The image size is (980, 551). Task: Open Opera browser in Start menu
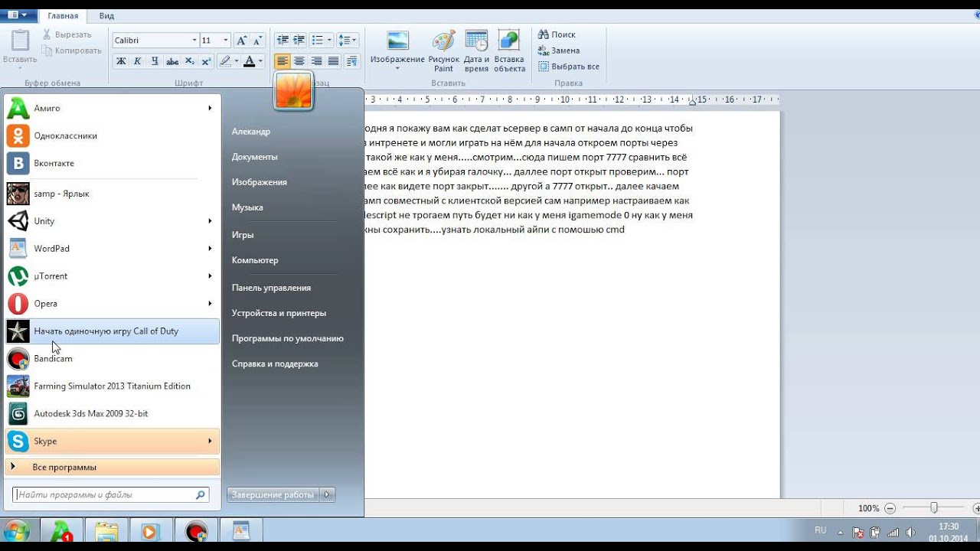[x=113, y=304]
